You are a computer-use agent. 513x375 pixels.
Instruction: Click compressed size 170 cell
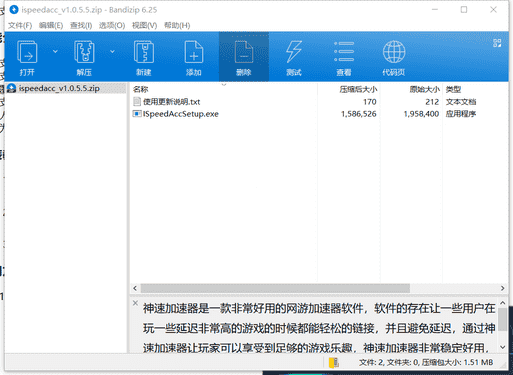coord(369,102)
